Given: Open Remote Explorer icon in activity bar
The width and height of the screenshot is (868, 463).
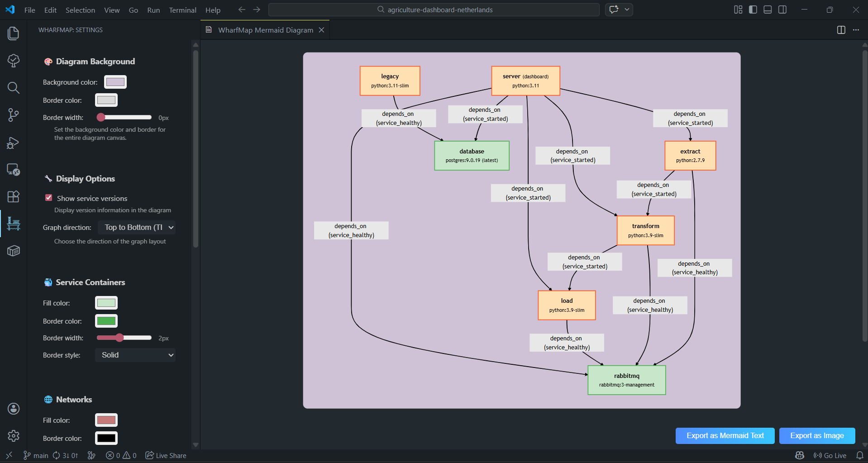Looking at the screenshot, I should pos(14,170).
